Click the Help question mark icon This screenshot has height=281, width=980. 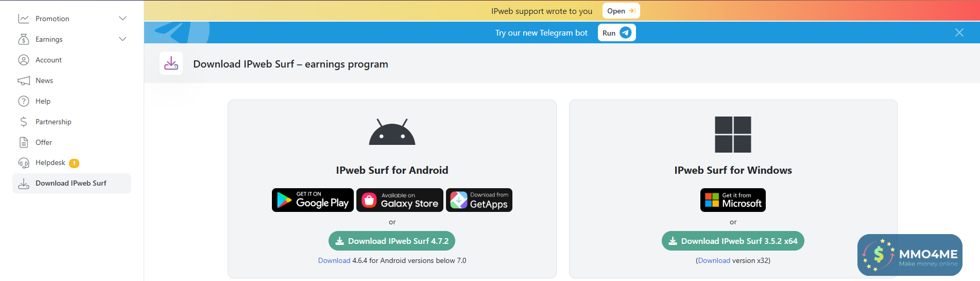point(24,101)
